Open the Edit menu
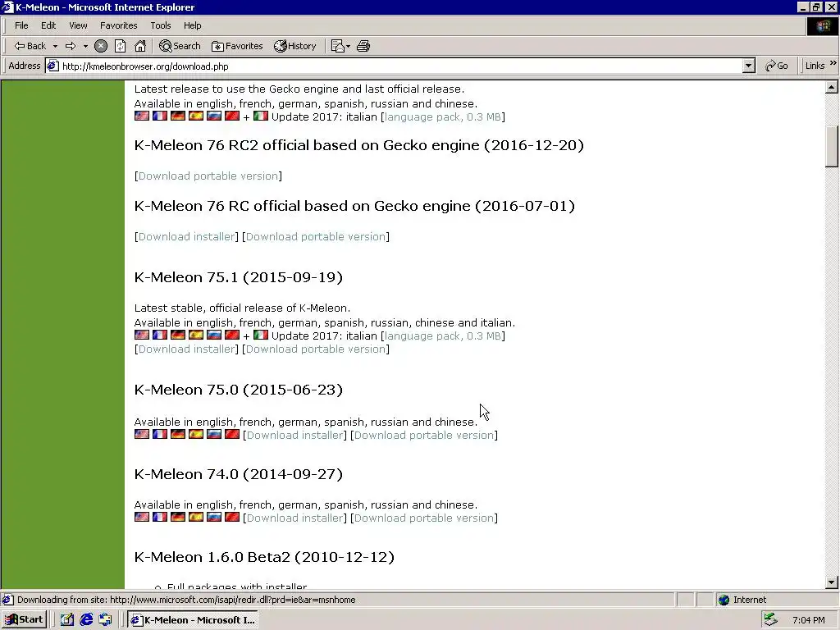Image resolution: width=840 pixels, height=630 pixels. click(x=48, y=25)
